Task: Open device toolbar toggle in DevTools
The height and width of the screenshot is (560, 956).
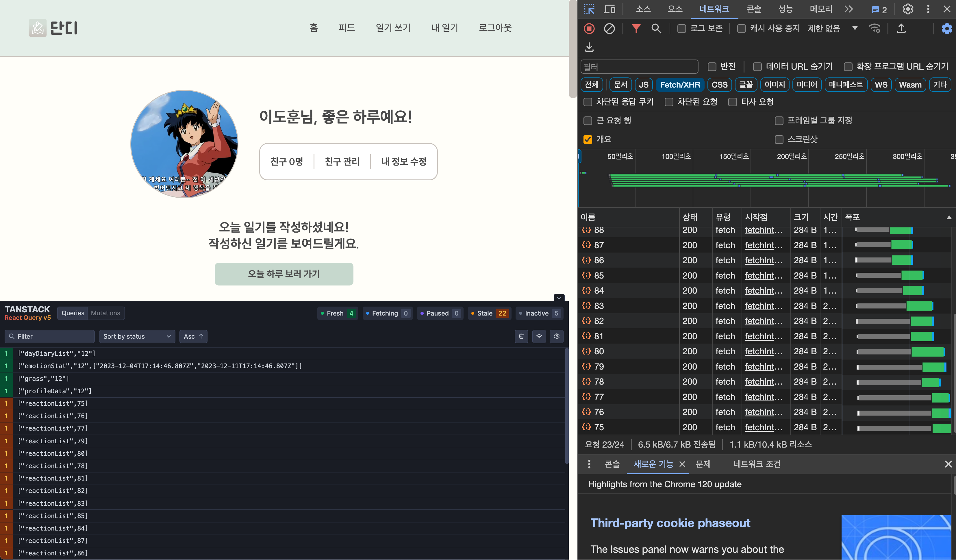Action: pyautogui.click(x=609, y=9)
